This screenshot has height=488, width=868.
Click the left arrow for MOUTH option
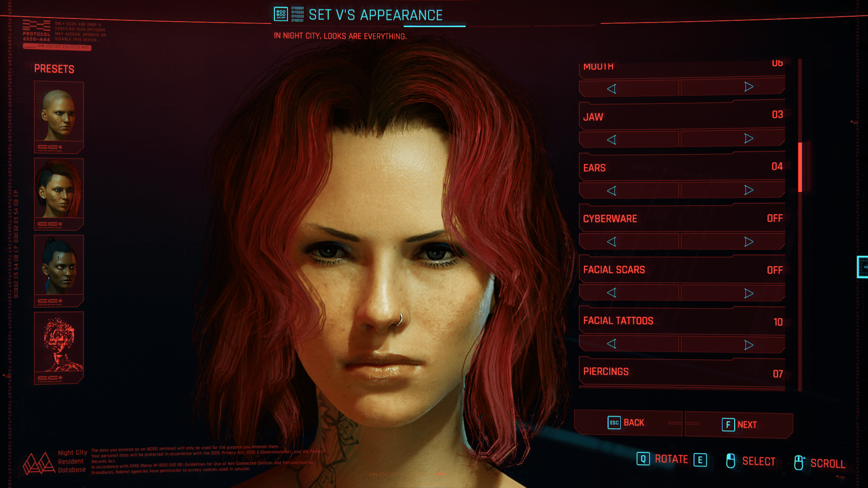click(611, 88)
